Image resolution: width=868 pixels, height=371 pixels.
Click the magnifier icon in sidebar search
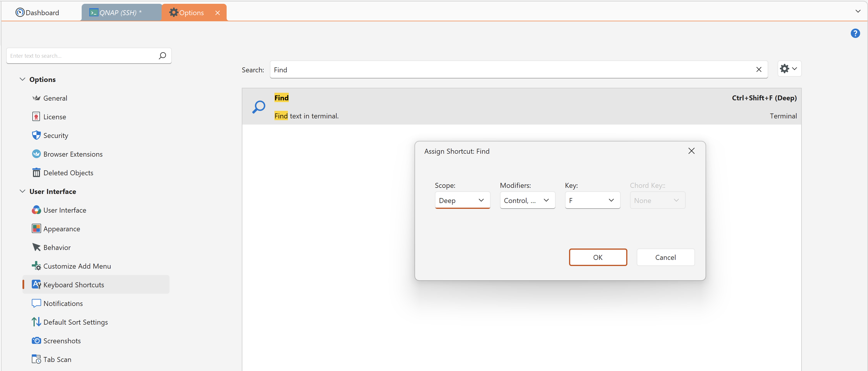(162, 56)
